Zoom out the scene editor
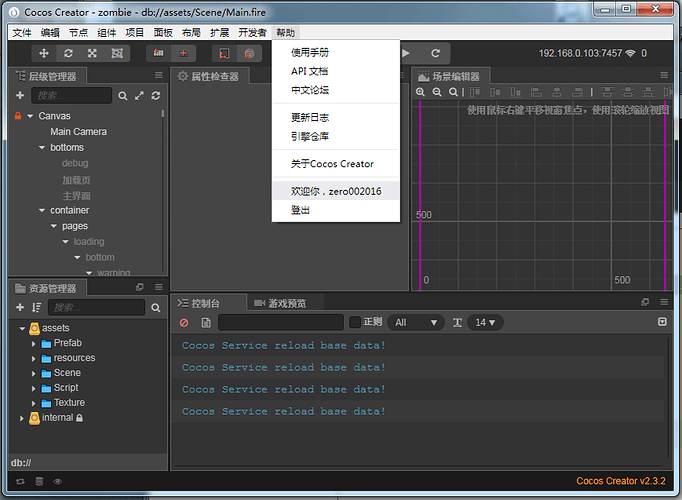The image size is (682, 500). click(437, 92)
